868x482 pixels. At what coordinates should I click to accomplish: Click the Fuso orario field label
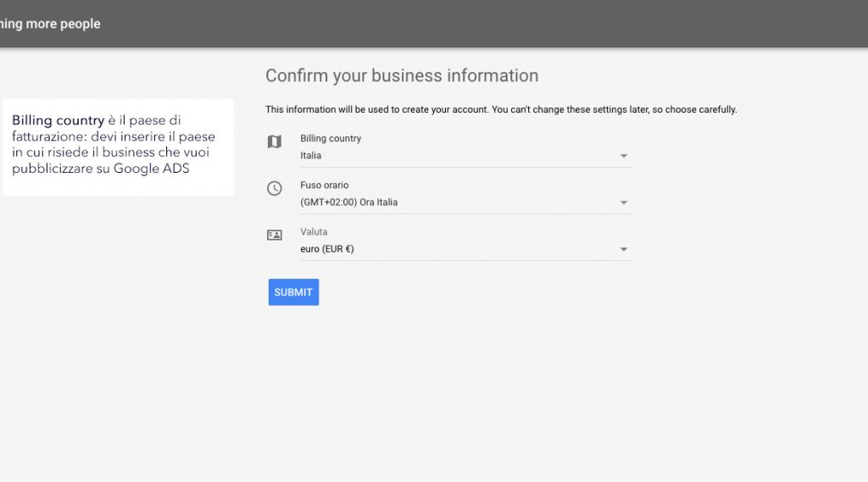(x=325, y=185)
